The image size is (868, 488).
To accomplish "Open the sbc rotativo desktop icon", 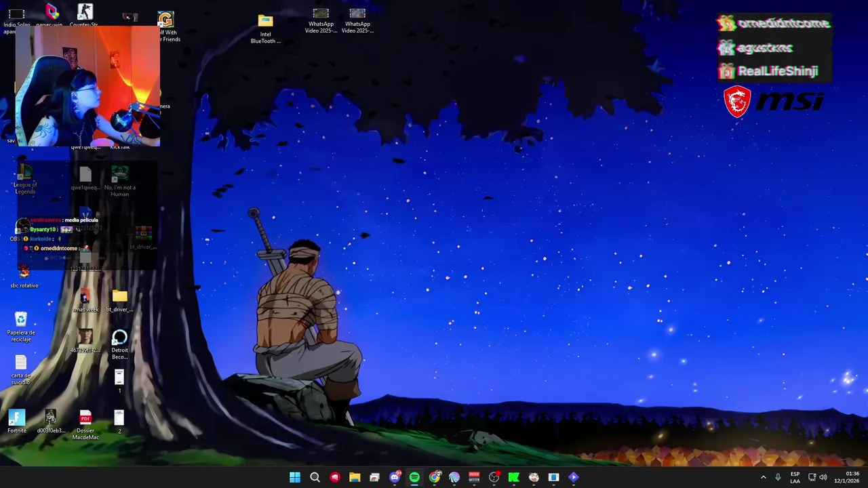I will tap(24, 277).
